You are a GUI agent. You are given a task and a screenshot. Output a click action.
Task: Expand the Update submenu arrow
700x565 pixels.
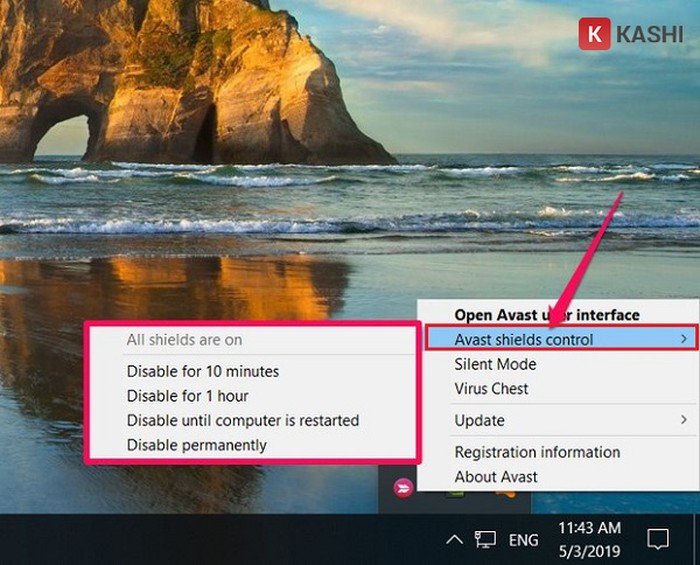coord(683,420)
